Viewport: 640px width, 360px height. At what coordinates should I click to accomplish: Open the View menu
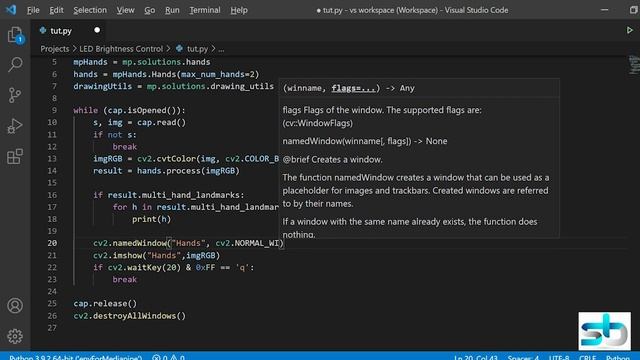coord(125,10)
